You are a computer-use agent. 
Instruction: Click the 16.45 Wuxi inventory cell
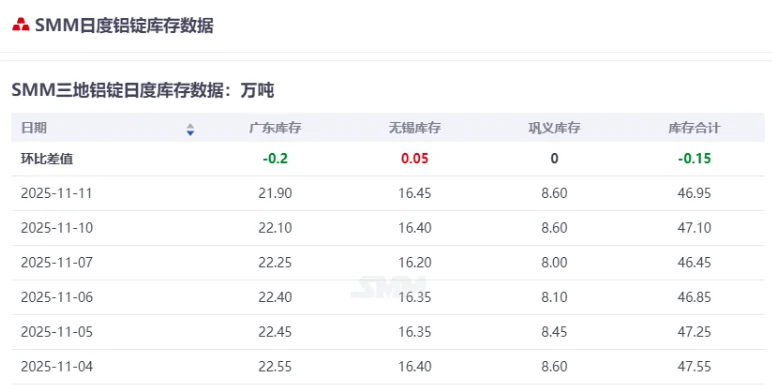pyautogui.click(x=415, y=193)
